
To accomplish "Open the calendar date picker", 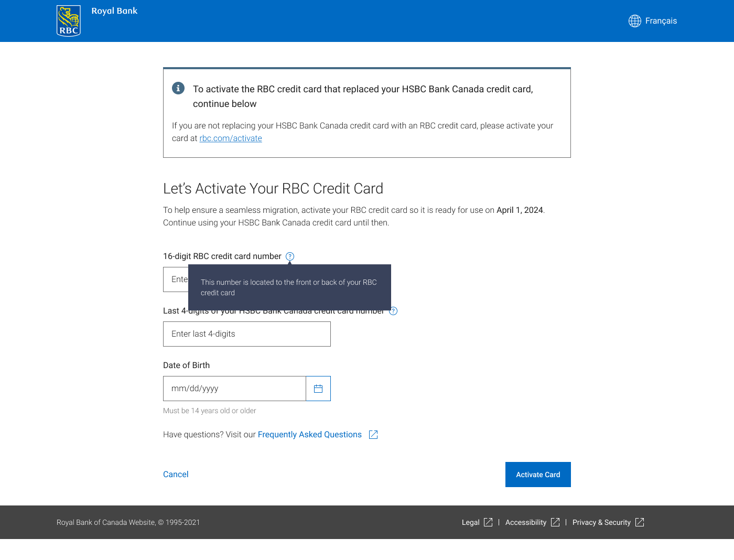I will pyautogui.click(x=318, y=389).
